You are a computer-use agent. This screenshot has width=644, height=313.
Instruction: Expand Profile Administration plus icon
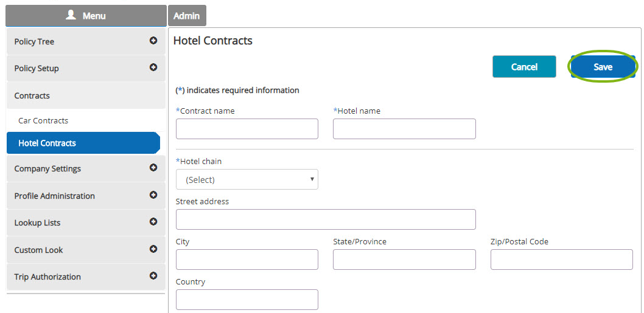click(153, 195)
